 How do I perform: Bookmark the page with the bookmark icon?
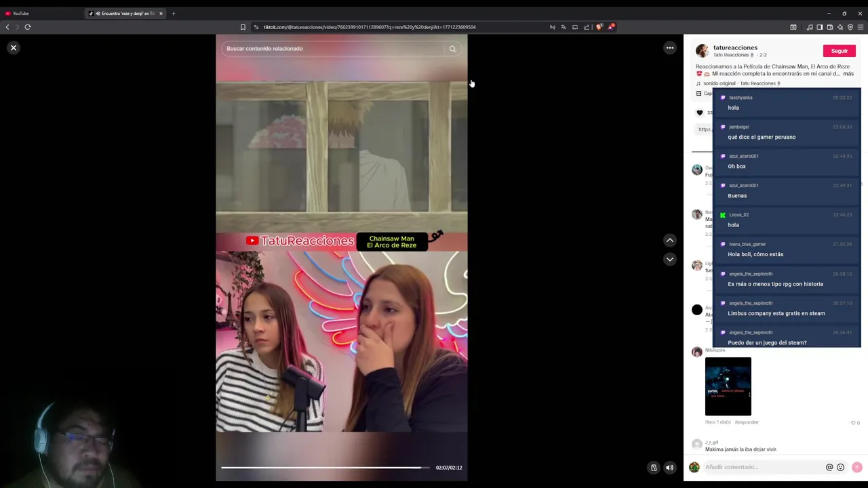[243, 27]
